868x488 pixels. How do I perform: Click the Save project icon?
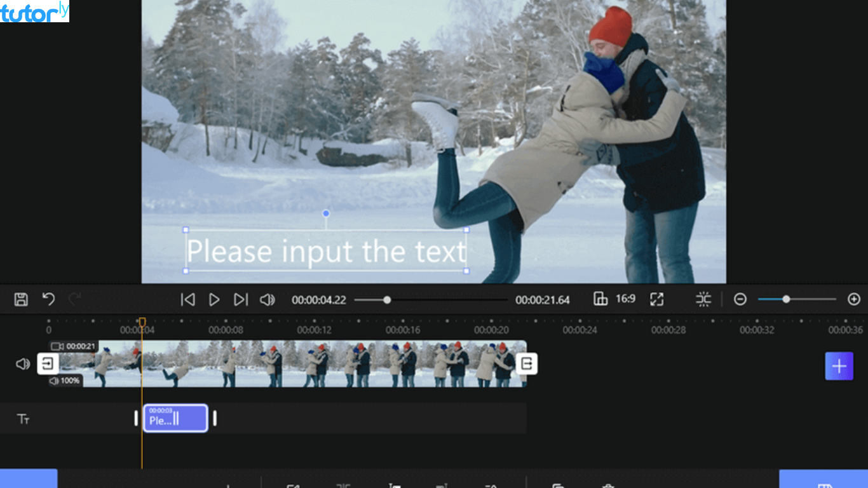pos(21,299)
